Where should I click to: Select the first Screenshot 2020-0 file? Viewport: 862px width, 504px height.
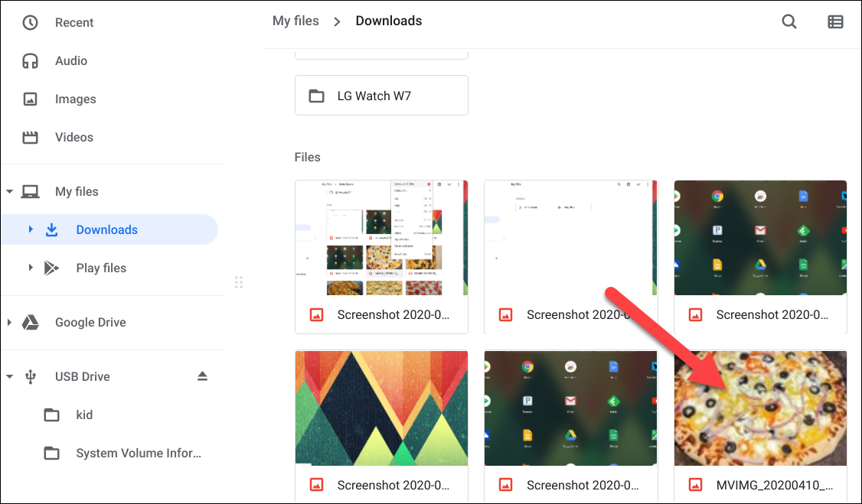[381, 237]
